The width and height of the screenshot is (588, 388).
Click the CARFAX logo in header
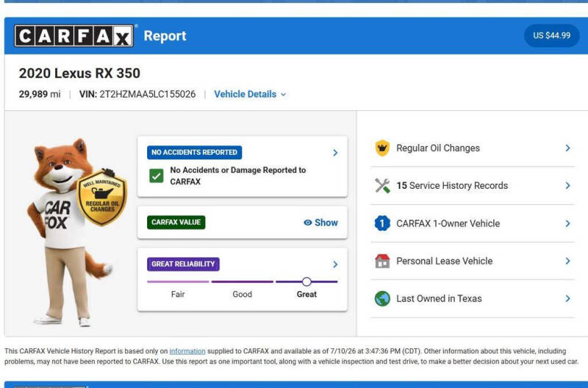click(74, 36)
